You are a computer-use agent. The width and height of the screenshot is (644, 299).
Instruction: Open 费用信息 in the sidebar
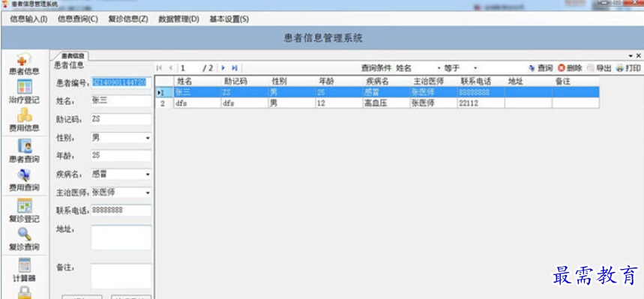pyautogui.click(x=24, y=121)
